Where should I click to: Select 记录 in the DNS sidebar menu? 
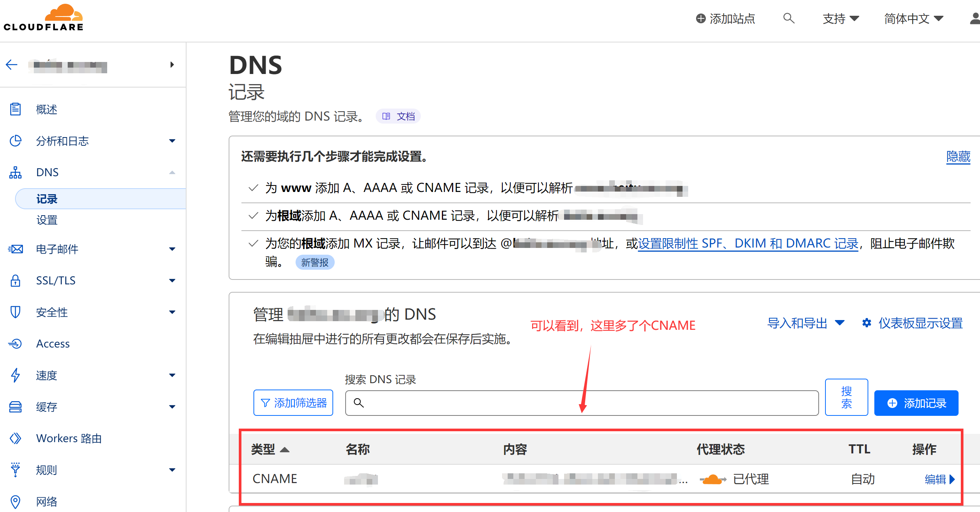click(47, 198)
